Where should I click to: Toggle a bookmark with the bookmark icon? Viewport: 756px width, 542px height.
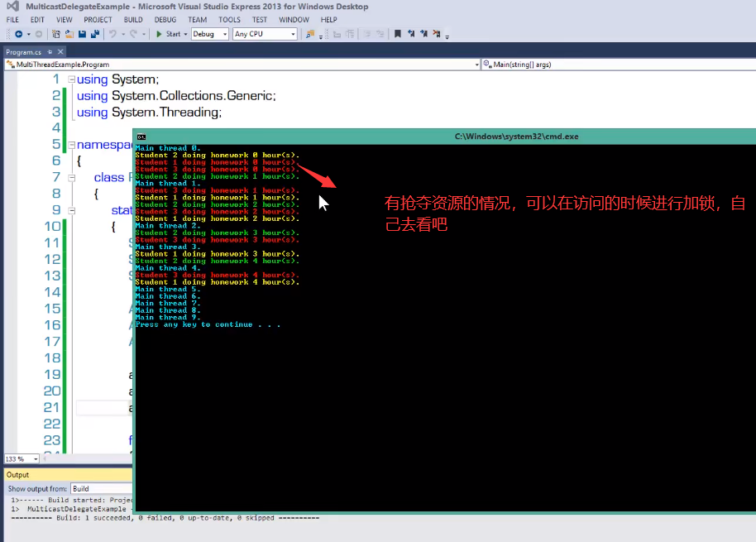[x=398, y=34]
